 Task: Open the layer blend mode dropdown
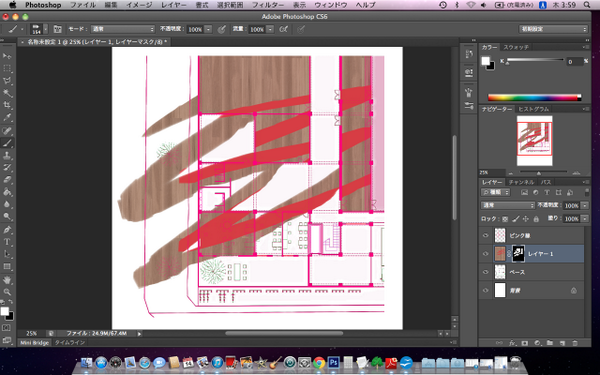507,205
